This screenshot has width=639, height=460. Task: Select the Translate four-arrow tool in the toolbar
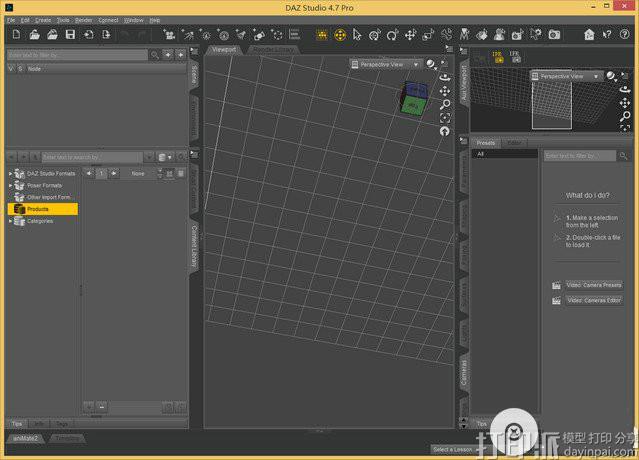(410, 35)
